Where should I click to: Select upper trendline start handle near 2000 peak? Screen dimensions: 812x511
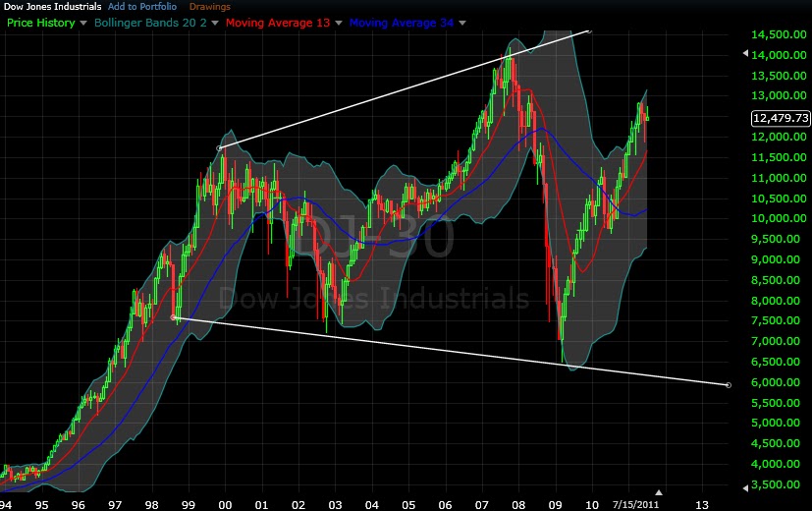click(x=219, y=148)
